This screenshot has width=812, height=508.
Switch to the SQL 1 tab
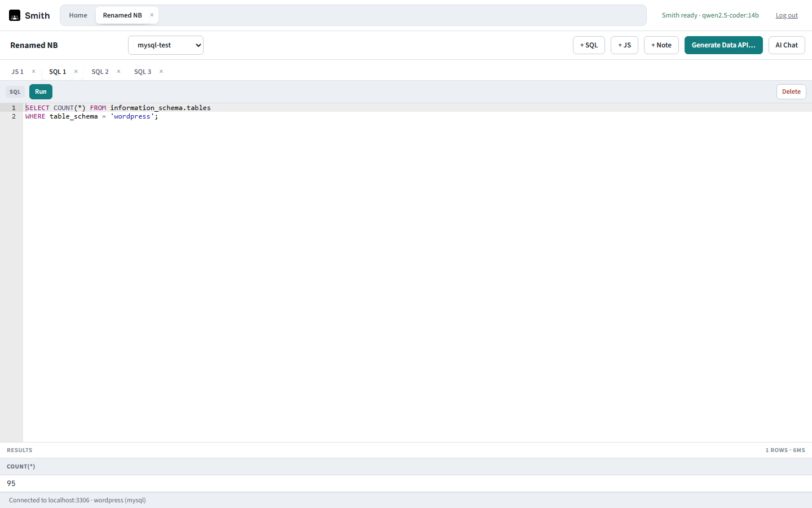pos(58,72)
